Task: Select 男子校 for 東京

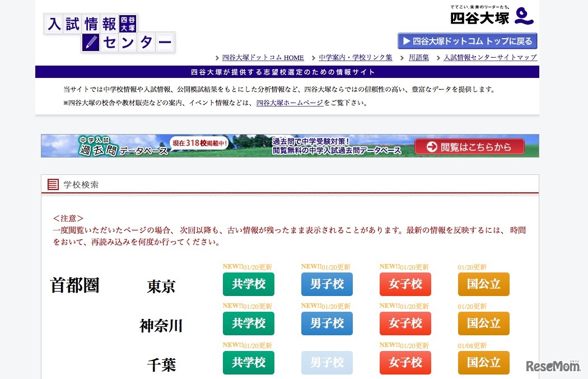Action: (x=326, y=284)
